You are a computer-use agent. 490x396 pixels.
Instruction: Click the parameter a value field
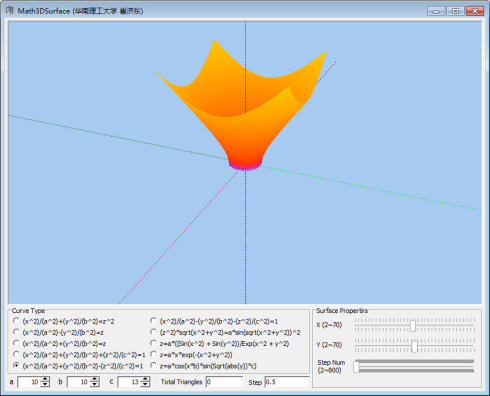click(29, 382)
